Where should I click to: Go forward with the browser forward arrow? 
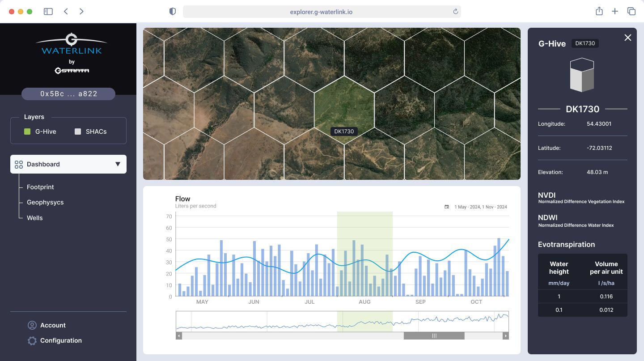point(81,12)
